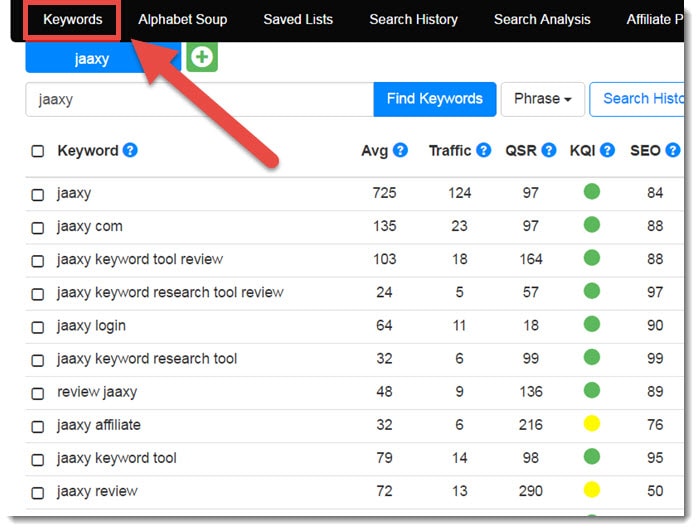Open the SEO column help icon
Image resolution: width=699 pixels, height=531 pixels.
click(673, 150)
